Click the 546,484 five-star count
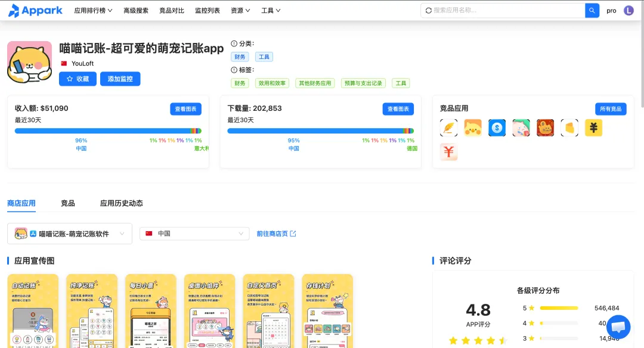This screenshot has width=644, height=348. [x=606, y=308]
